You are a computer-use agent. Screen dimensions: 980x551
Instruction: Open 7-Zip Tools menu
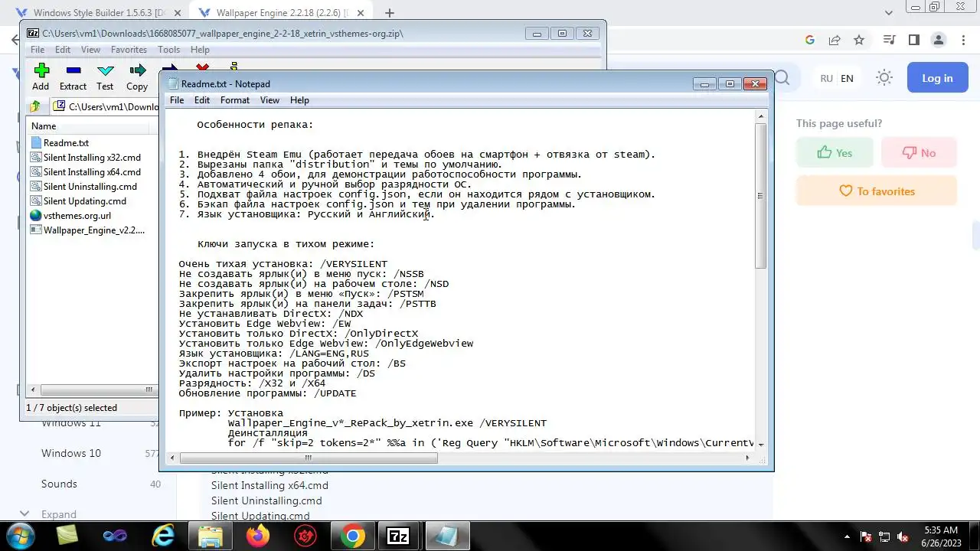coord(168,50)
